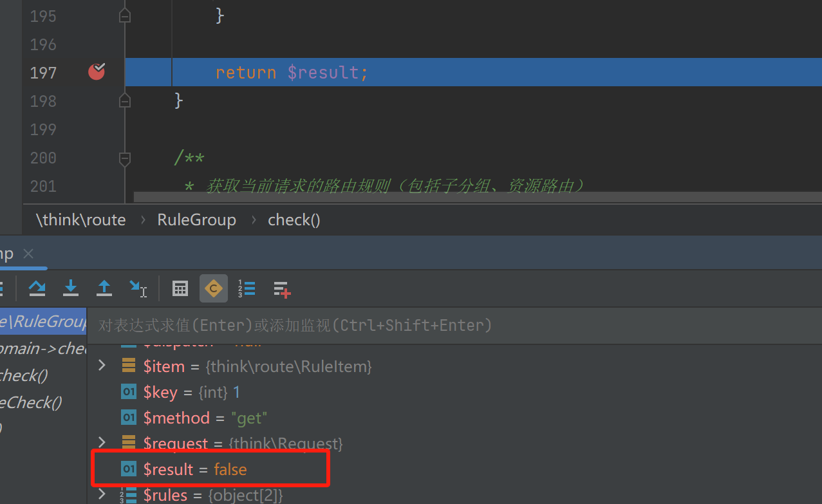Click the Step Over debugger icon

point(37,289)
